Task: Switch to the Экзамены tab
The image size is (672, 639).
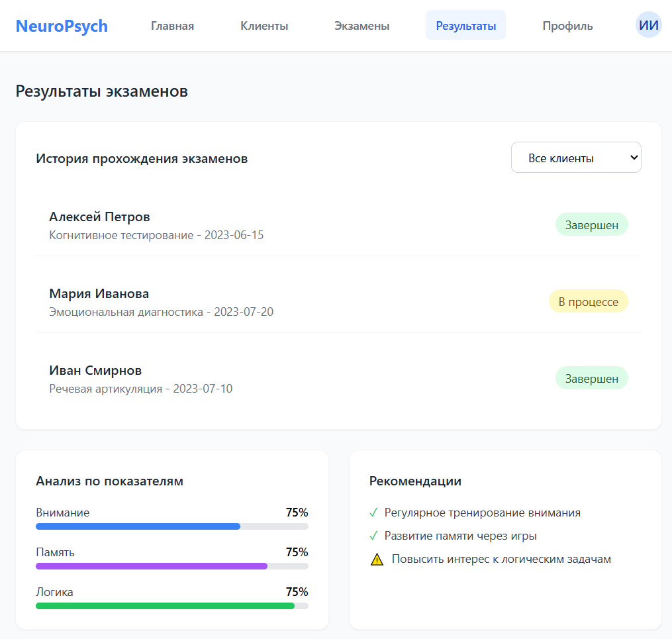Action: pos(361,26)
